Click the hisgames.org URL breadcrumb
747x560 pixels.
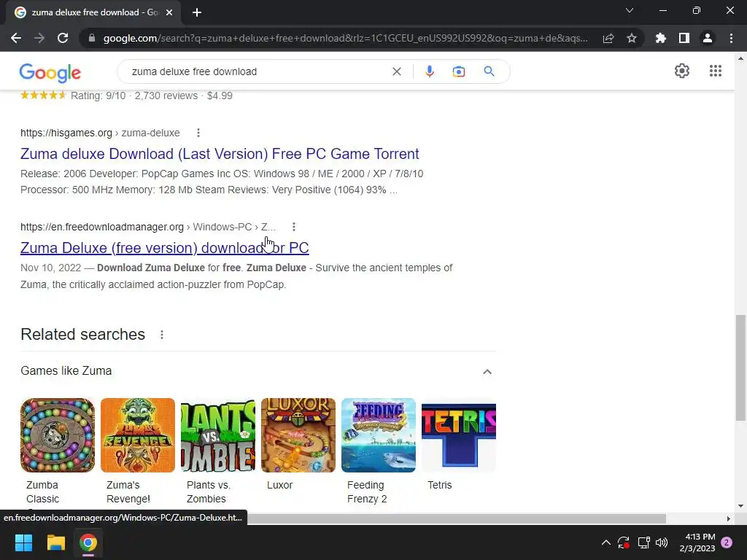100,133
